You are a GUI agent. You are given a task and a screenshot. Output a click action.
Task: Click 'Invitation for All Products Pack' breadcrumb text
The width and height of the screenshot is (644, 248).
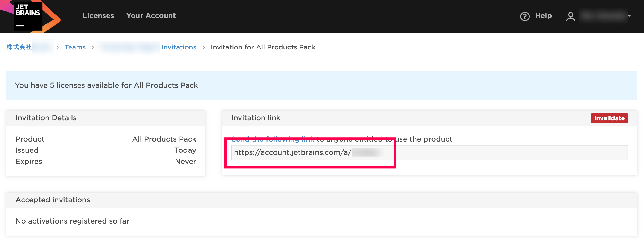pos(263,47)
